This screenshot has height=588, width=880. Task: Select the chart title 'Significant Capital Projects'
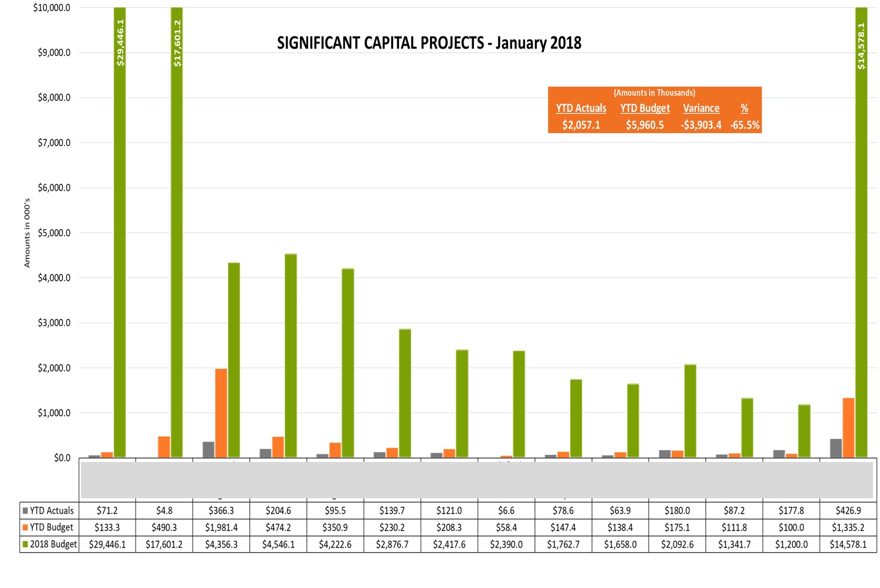429,43
